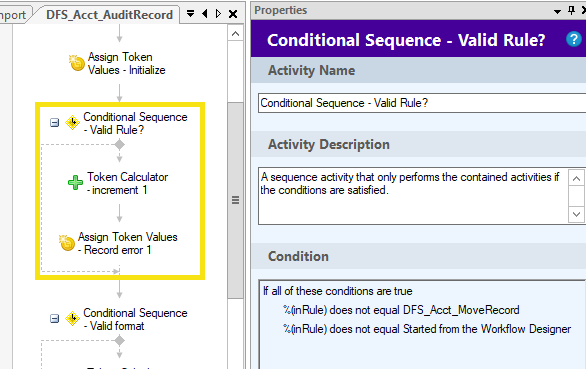Click the Activity Name input field
Image resolution: width=586 pixels, height=369 pixels.
(x=422, y=103)
